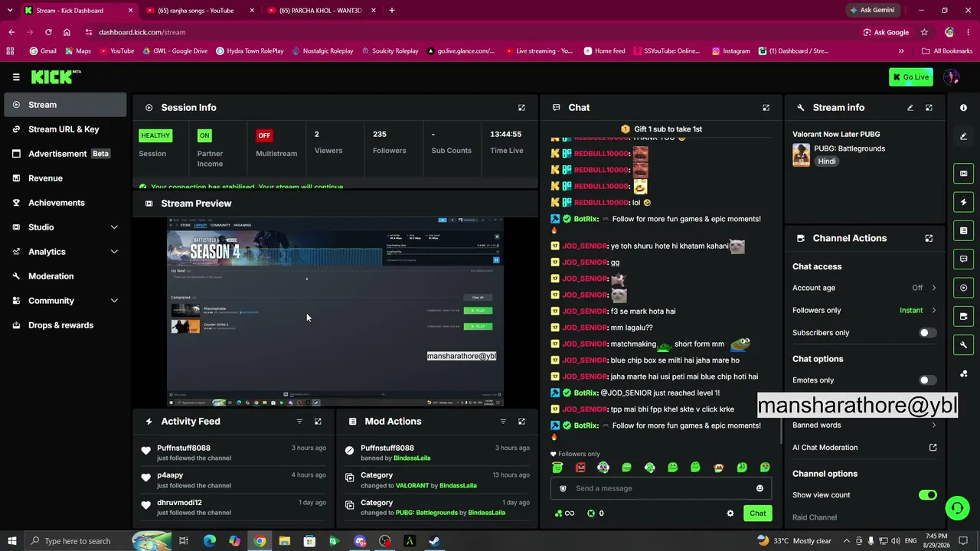
Task: Open the All Bookmarks folder
Action: pyautogui.click(x=947, y=51)
